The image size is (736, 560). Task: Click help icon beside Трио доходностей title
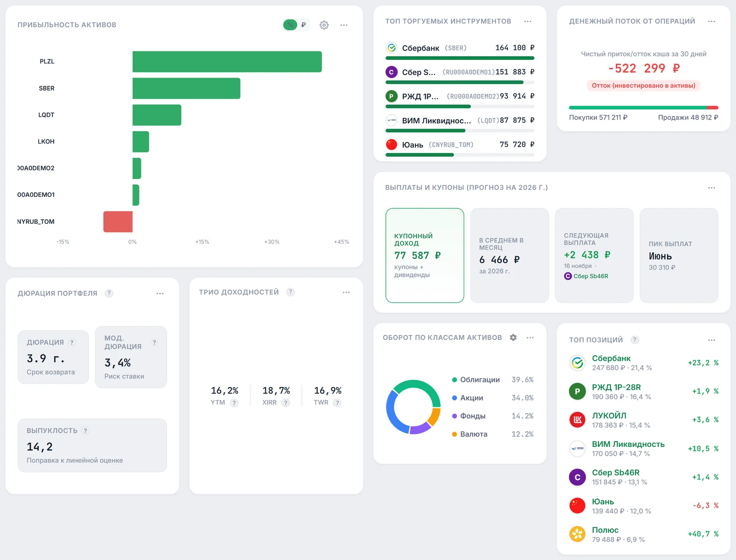(290, 292)
